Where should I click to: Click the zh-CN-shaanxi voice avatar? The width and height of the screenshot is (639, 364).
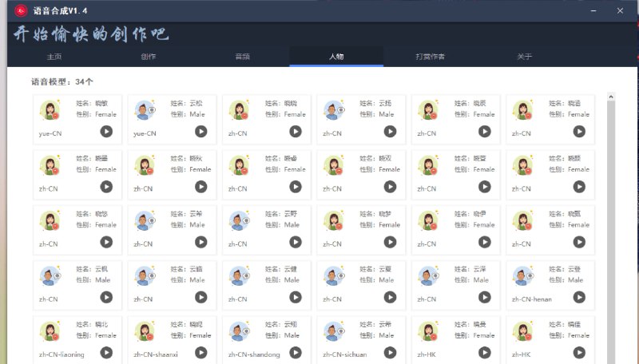click(145, 331)
